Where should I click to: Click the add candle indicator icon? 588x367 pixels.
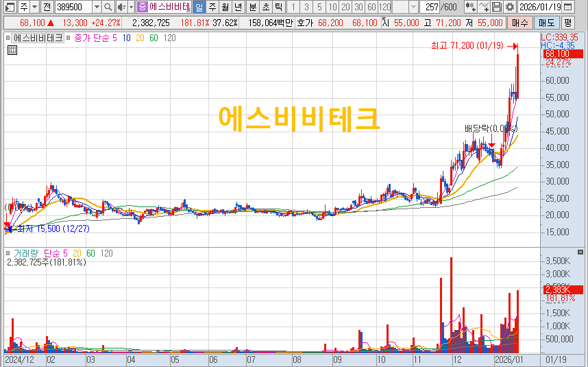[x=470, y=7]
